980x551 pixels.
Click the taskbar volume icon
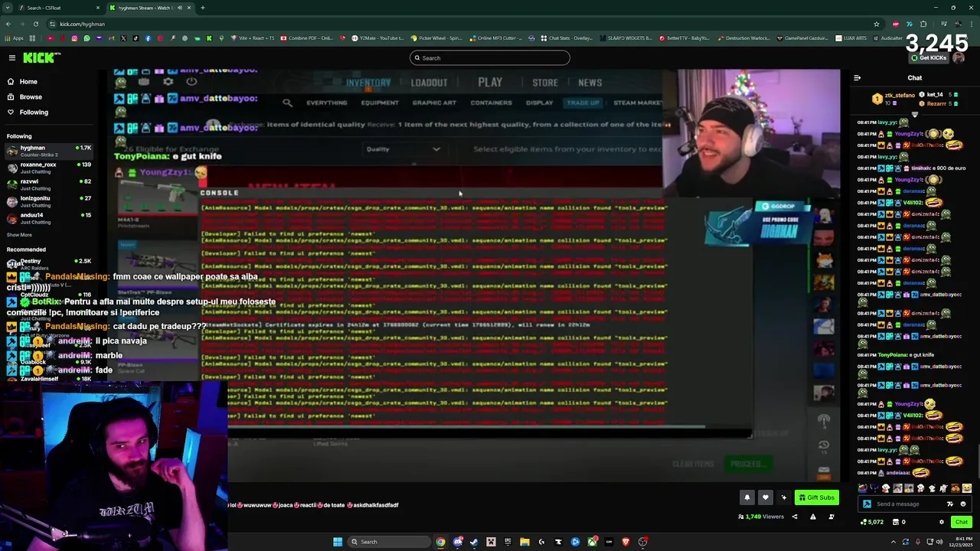tap(939, 542)
